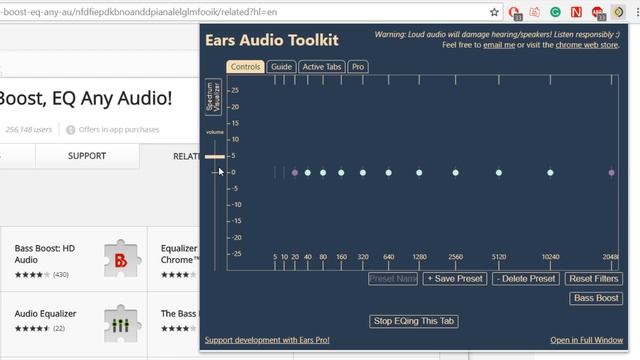Click the thumbs-up extension icon
Viewport: 640px width, 360px height.
tap(535, 12)
